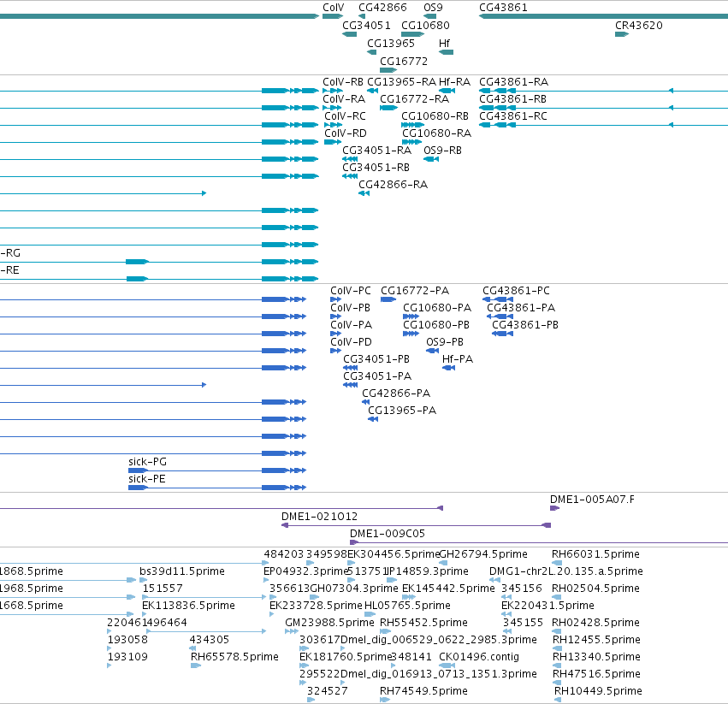The height and width of the screenshot is (704, 728).
Task: Click the CG13965-PA protein feature
Action: (373, 419)
